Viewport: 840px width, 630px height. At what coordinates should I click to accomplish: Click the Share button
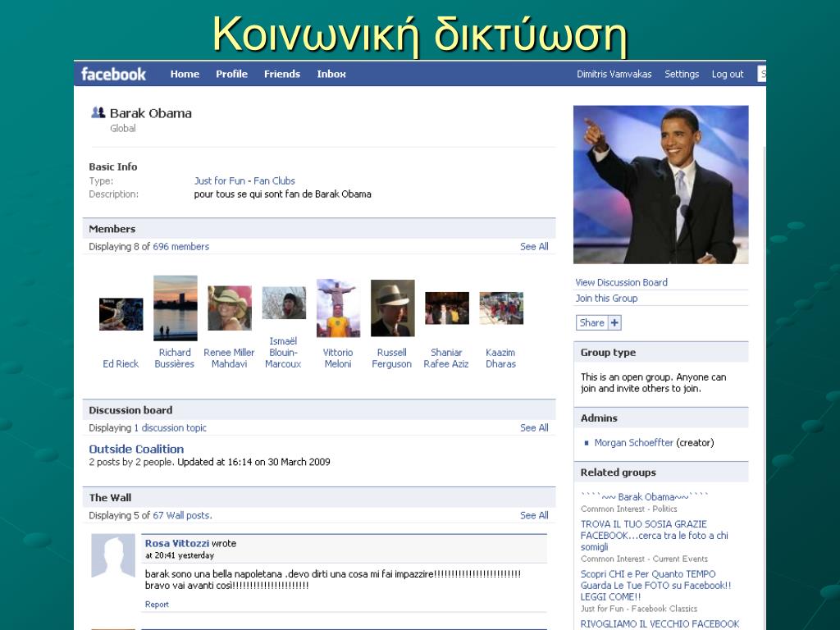click(598, 322)
